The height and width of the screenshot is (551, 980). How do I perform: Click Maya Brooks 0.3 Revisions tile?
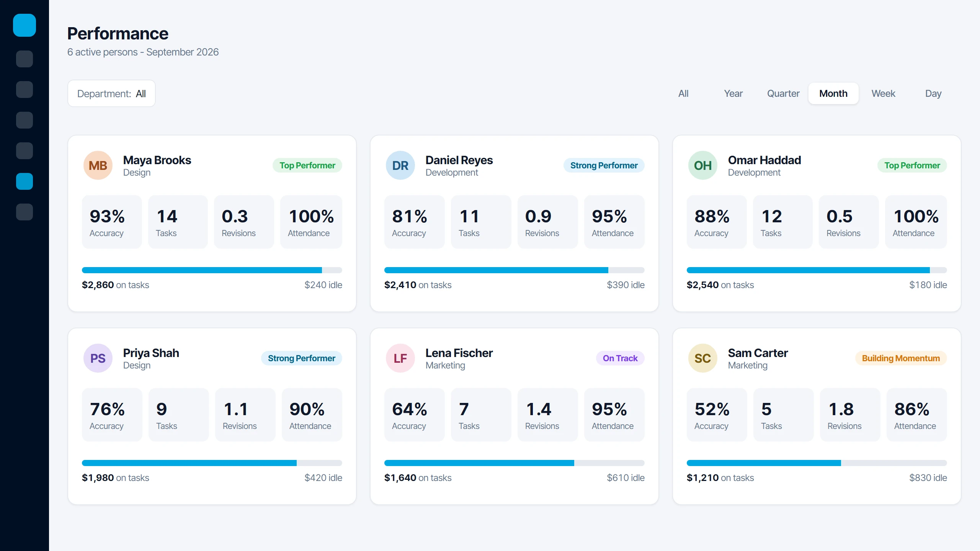pos(244,222)
